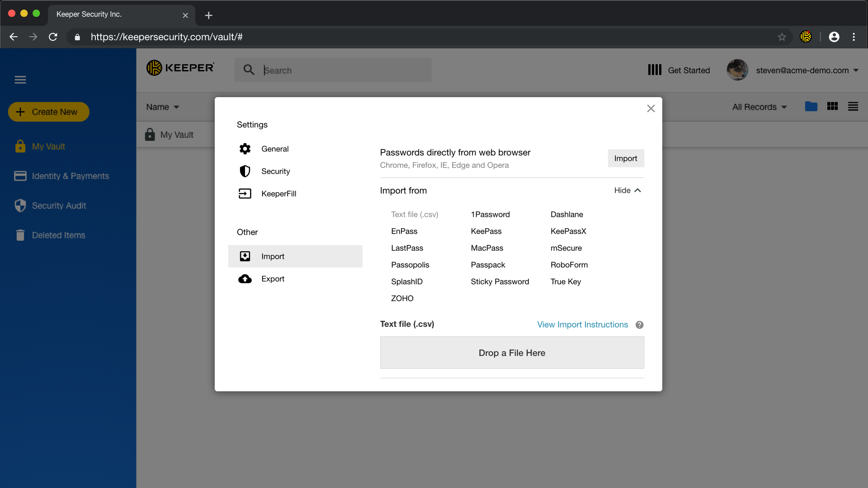This screenshot has height=488, width=868.
Task: Select Passopolis import source
Action: (x=410, y=264)
